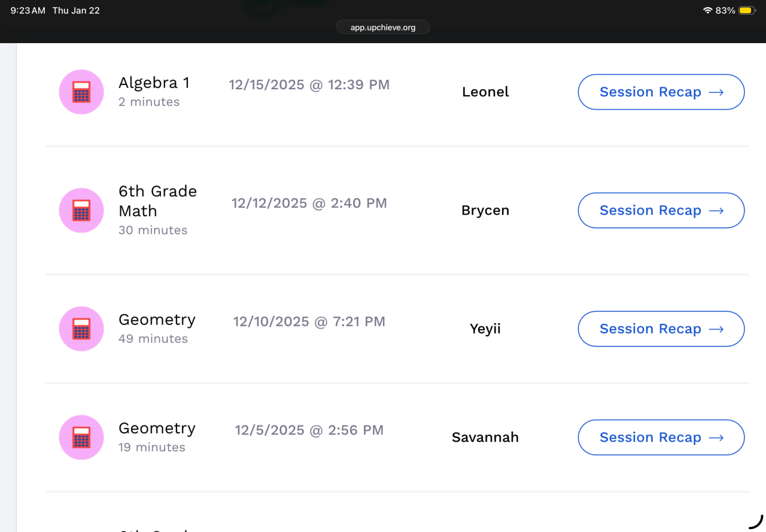Click the 12/15/2025 @ 12:39 PM timestamp

click(x=309, y=85)
